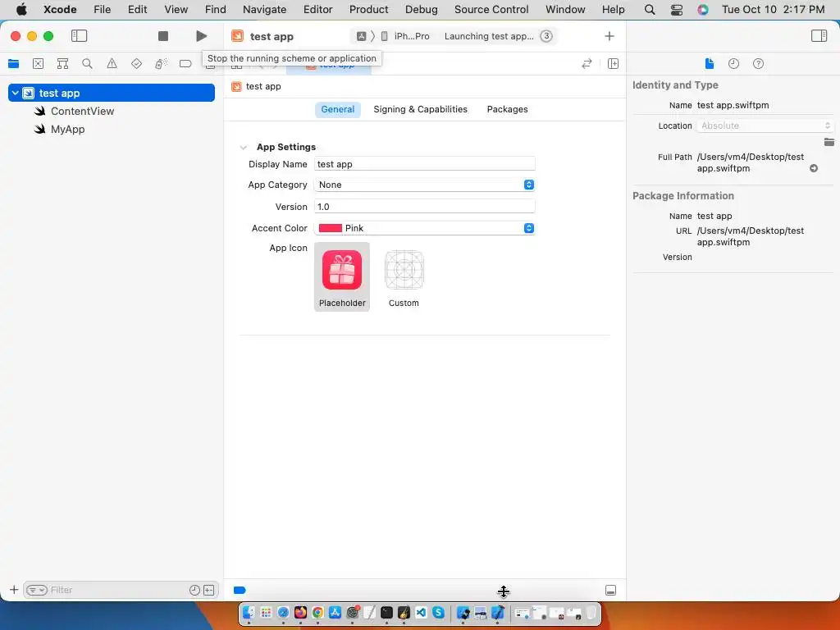
Task: Select the Custom app icon option
Action: click(404, 279)
